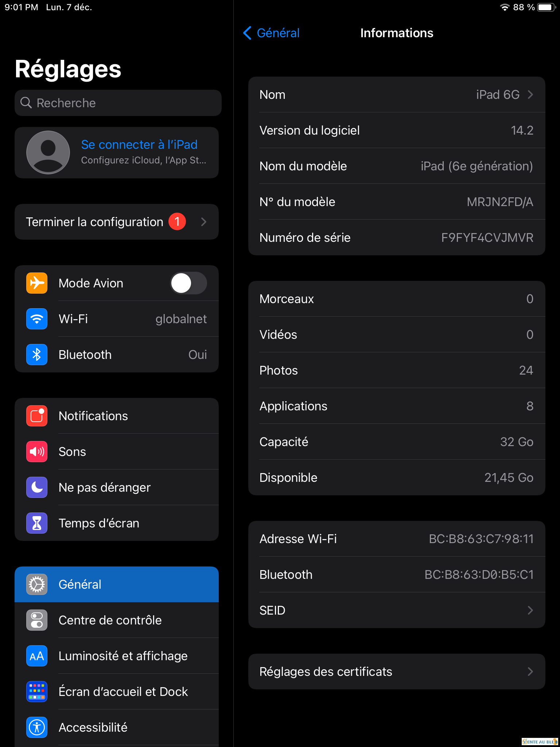This screenshot has width=560, height=747.
Task: Tap the Applications count 8
Action: point(530,406)
